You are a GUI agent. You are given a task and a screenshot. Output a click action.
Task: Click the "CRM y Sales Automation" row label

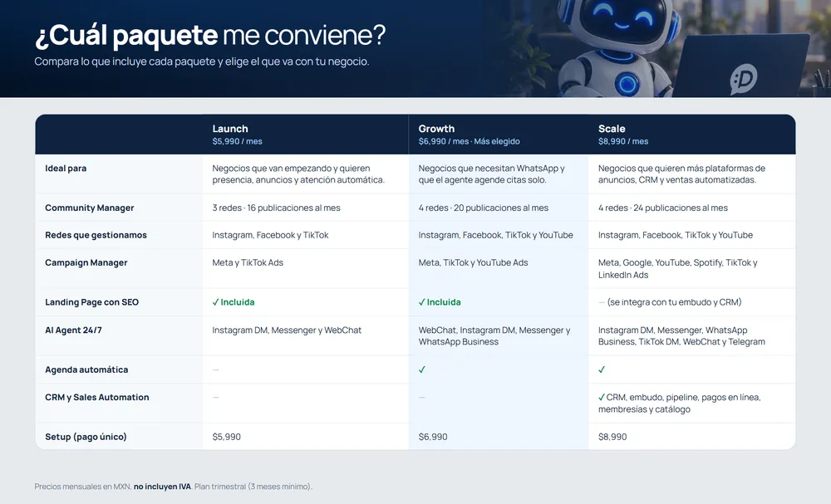click(97, 397)
